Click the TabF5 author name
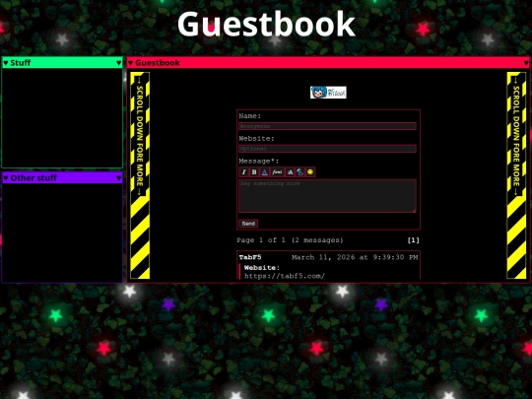 (250, 257)
